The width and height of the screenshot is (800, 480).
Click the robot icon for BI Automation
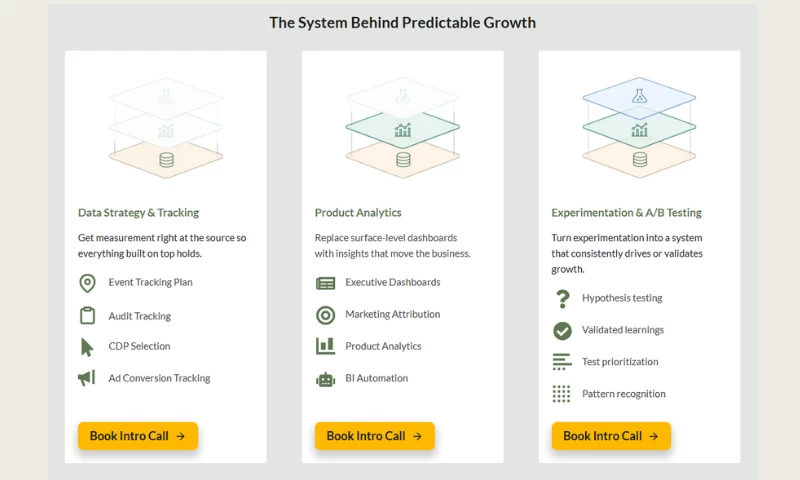[326, 380]
